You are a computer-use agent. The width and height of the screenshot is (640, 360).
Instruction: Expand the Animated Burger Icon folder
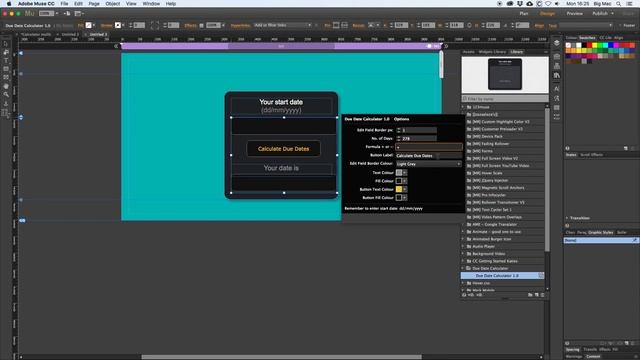click(463, 239)
